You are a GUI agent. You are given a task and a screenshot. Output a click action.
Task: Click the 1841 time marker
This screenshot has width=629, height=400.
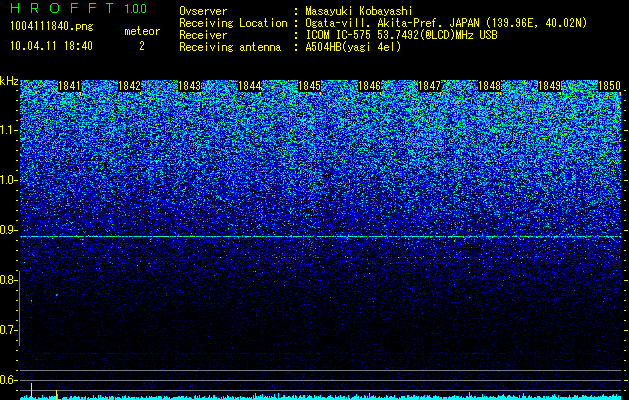click(x=70, y=86)
